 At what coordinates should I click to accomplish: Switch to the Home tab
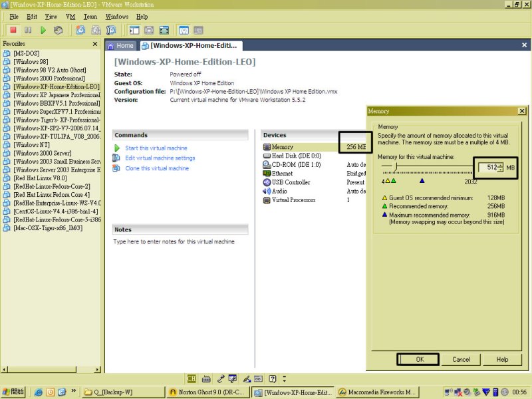click(x=121, y=45)
